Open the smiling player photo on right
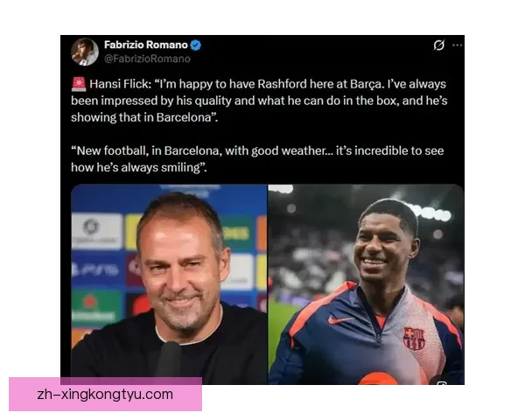The height and width of the screenshot is (420, 525). (x=367, y=284)
